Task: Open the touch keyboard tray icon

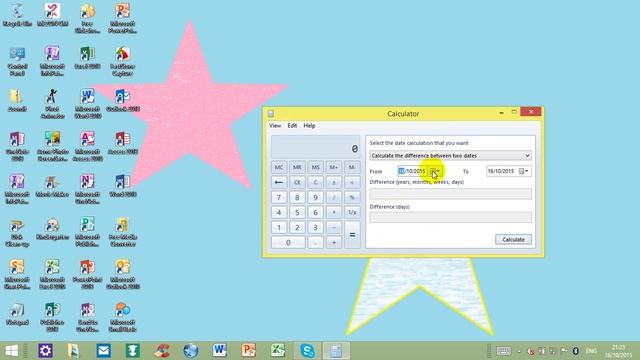Action: (503, 351)
